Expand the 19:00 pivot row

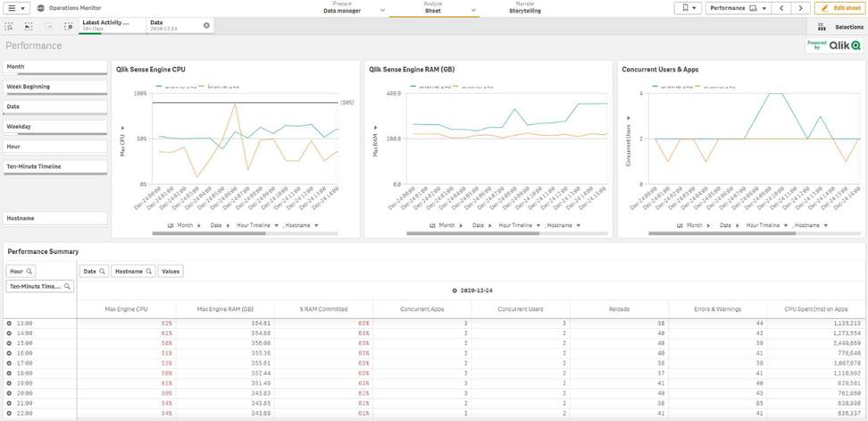(9, 383)
